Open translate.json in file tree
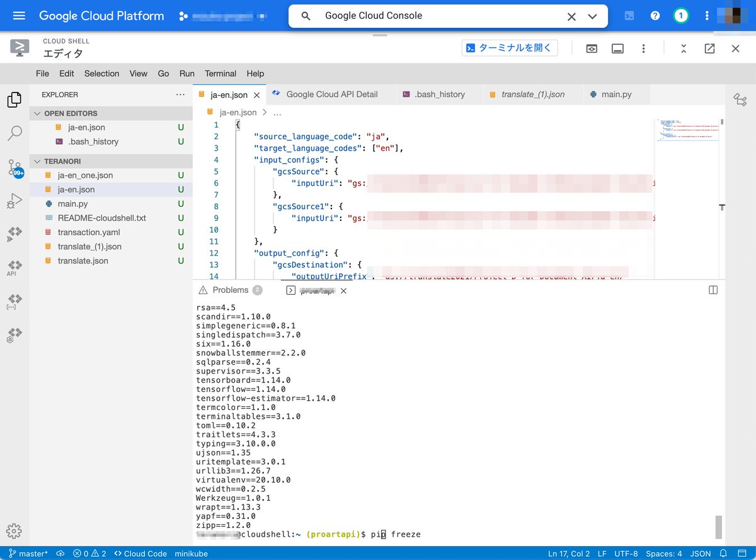This screenshot has width=756, height=560. click(x=111, y=261)
